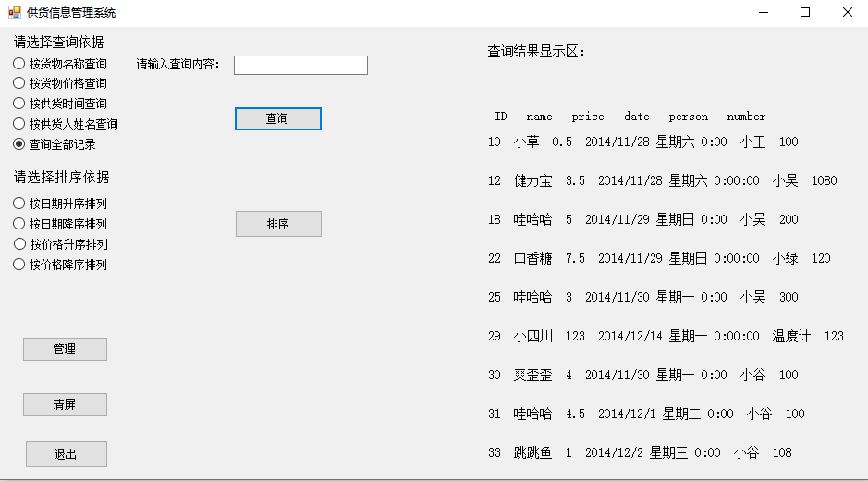868x482 pixels.
Task: Click the 请选择排序依据 heading
Action: coord(61,178)
